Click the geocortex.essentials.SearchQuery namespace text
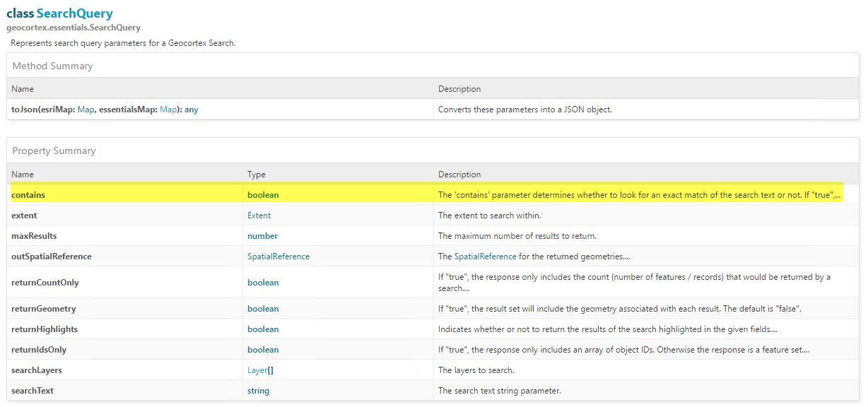 74,28
